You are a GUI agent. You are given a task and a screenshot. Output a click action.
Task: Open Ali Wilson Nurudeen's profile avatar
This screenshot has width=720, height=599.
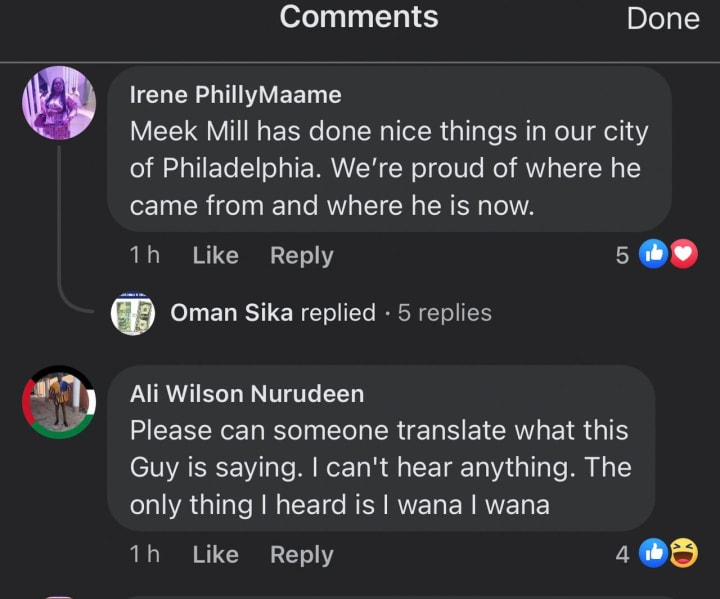tap(58, 402)
